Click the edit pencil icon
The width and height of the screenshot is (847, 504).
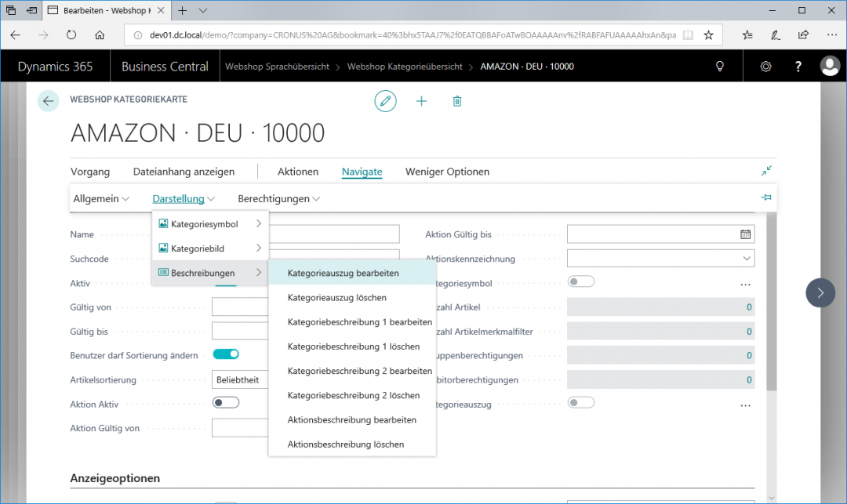(x=385, y=101)
